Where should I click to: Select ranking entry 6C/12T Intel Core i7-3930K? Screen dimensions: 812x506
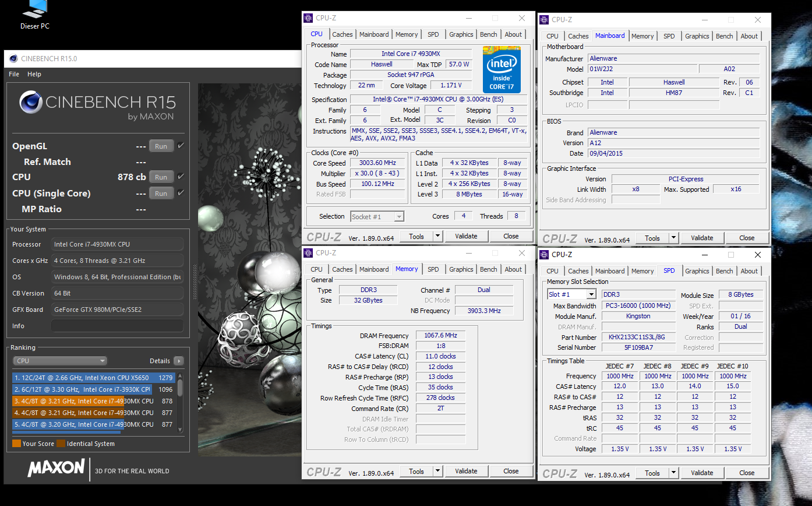(94, 389)
